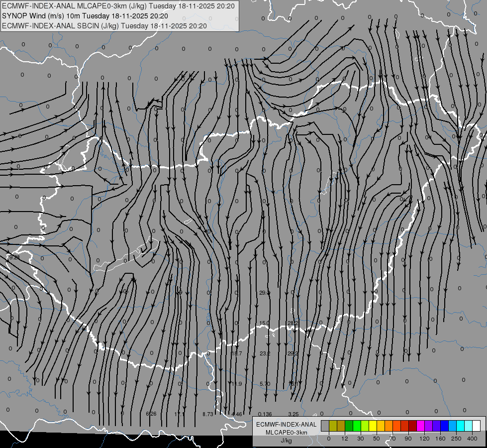Click legend tick label 70
Screen dimensions: 487x448
click(x=392, y=439)
